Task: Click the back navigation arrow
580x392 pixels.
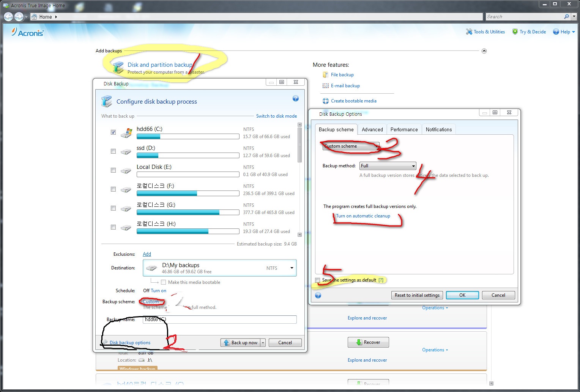Action: pyautogui.click(x=8, y=17)
